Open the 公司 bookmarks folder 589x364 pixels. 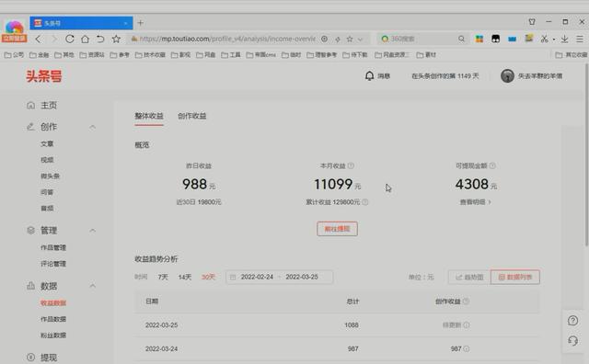tap(14, 55)
